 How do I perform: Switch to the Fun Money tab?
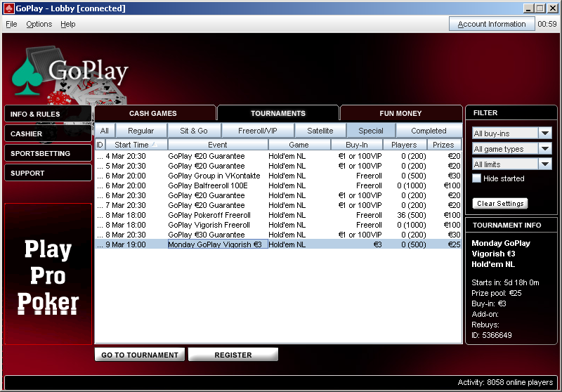[x=400, y=113]
